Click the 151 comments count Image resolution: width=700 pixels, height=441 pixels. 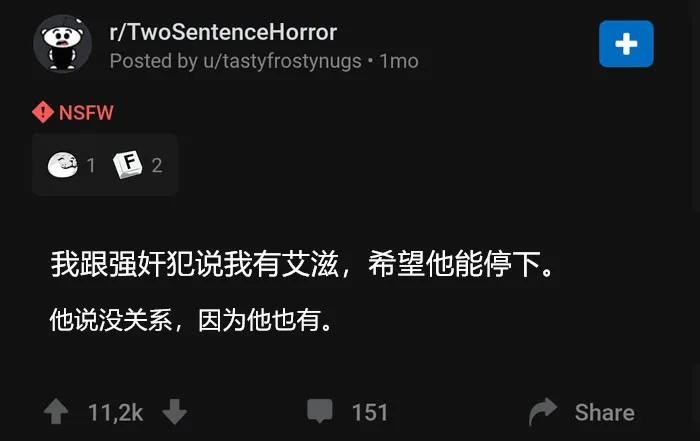click(370, 412)
